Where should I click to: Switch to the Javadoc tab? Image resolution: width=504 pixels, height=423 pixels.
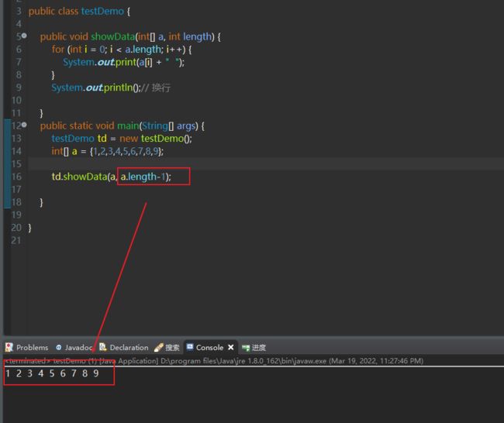74,348
